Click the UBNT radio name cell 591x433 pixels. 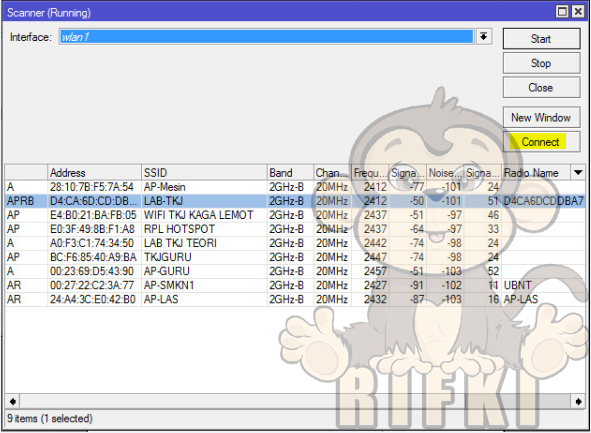(x=544, y=285)
